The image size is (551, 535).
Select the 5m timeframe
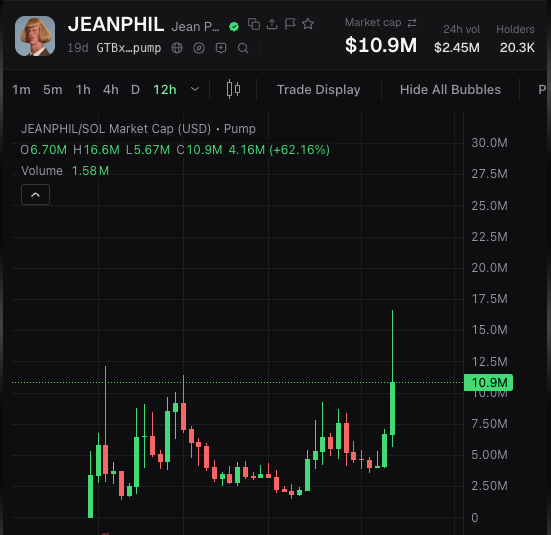click(x=53, y=90)
